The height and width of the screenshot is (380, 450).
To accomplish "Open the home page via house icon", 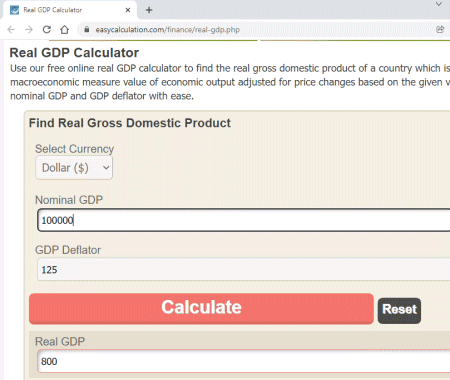I will coord(65,30).
